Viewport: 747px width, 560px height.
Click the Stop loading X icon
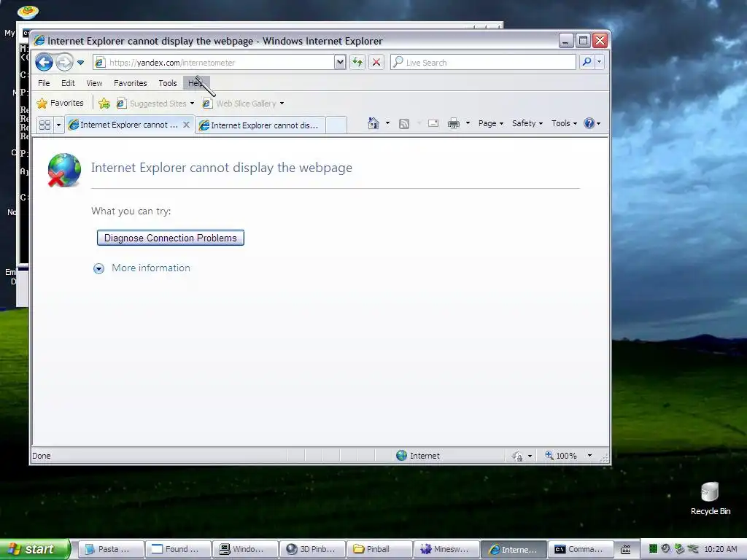click(376, 62)
